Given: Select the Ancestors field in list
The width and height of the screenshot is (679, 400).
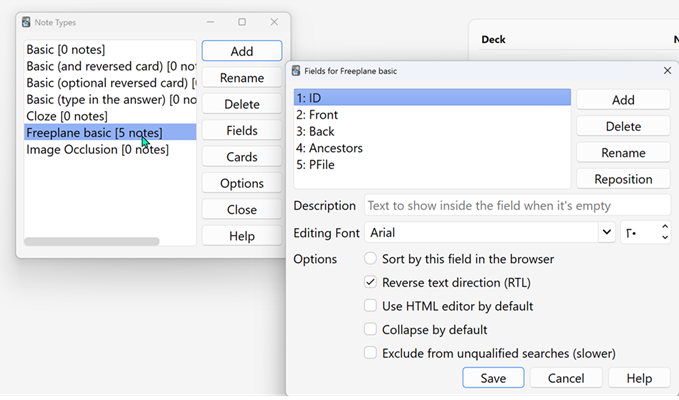Looking at the screenshot, I should [336, 148].
